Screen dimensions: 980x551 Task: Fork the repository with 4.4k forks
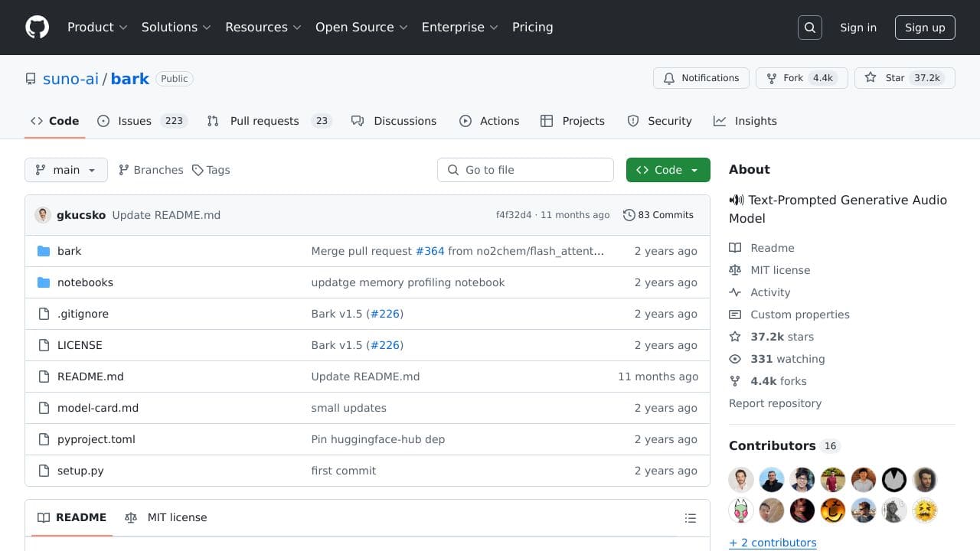tap(802, 78)
